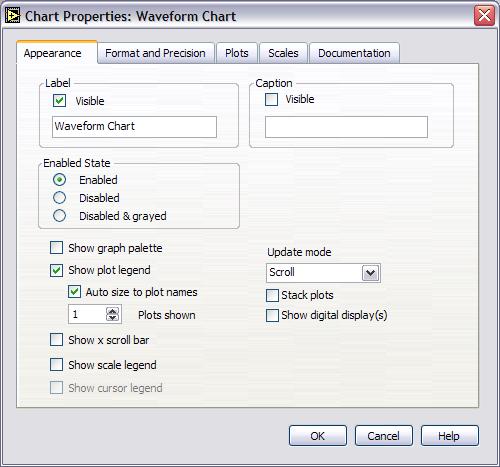This screenshot has height=467, width=500.
Task: Switch to the Format and Precision tab
Action: tap(155, 53)
